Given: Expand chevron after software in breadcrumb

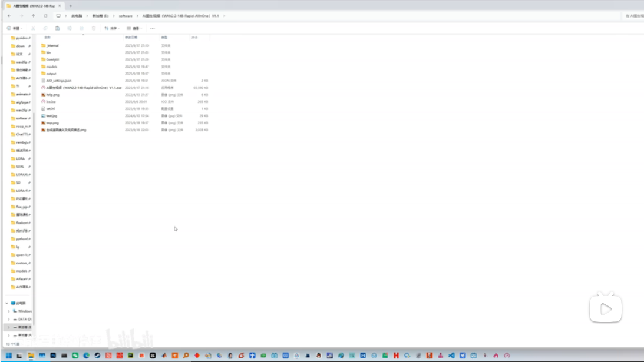Looking at the screenshot, I should click(138, 16).
